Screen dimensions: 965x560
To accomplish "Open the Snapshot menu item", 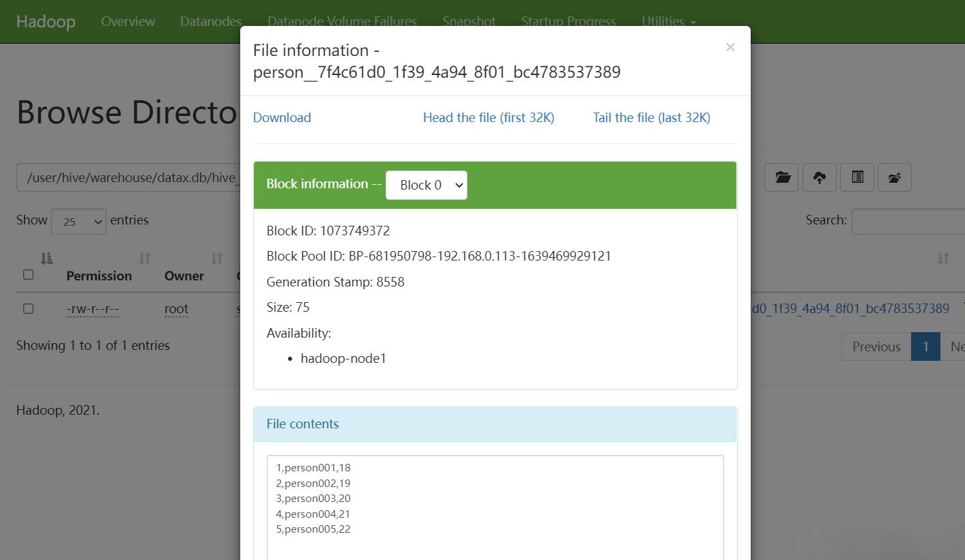I will click(x=469, y=21).
